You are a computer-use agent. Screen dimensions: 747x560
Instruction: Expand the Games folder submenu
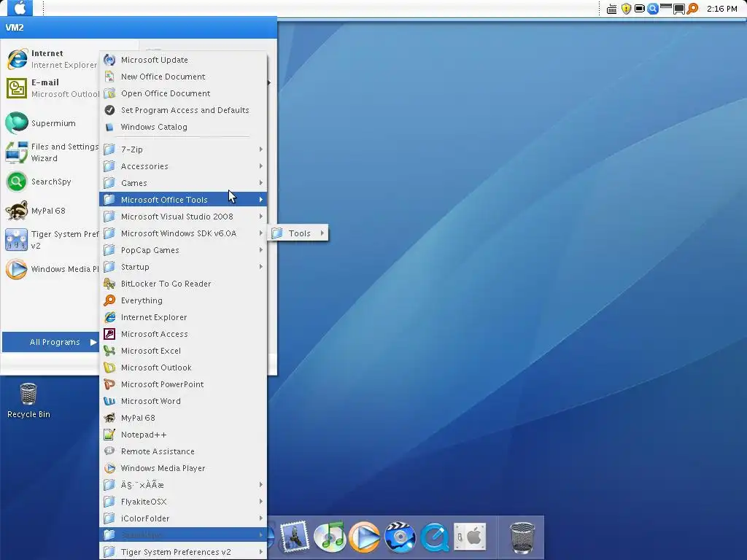[183, 183]
